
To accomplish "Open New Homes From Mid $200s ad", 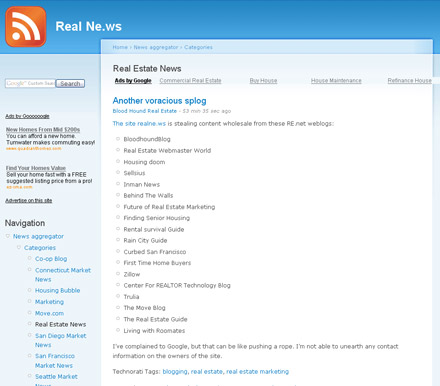I will tap(43, 130).
